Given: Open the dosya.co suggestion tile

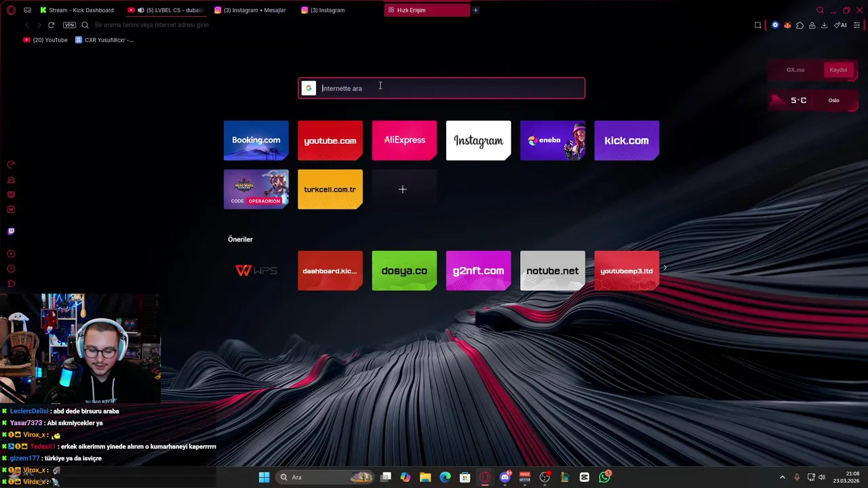Looking at the screenshot, I should pyautogui.click(x=404, y=270).
